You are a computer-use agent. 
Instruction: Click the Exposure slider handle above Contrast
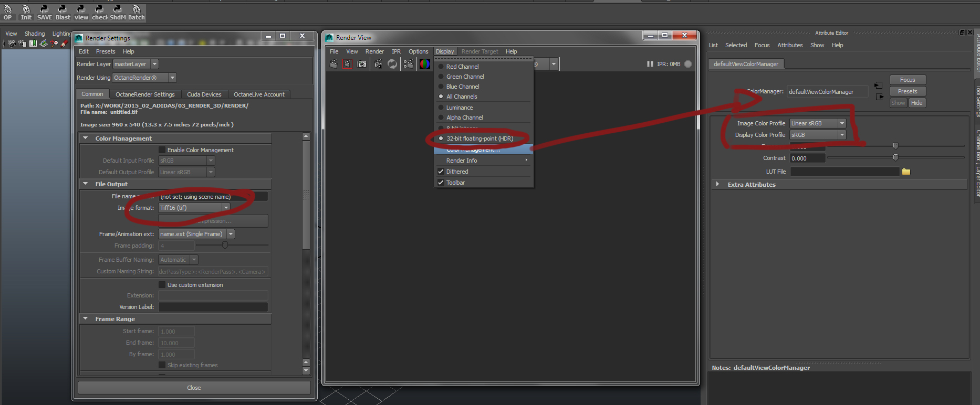895,145
